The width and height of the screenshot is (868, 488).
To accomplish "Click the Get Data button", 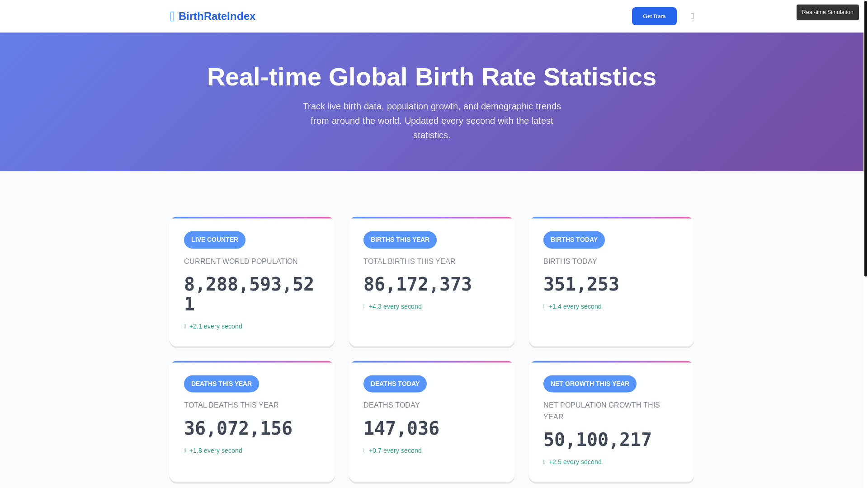I will (654, 16).
